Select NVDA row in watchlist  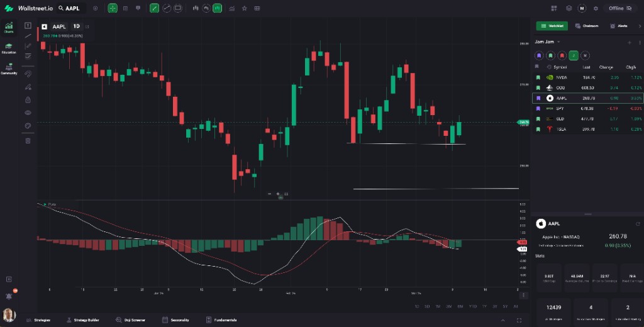(588, 77)
